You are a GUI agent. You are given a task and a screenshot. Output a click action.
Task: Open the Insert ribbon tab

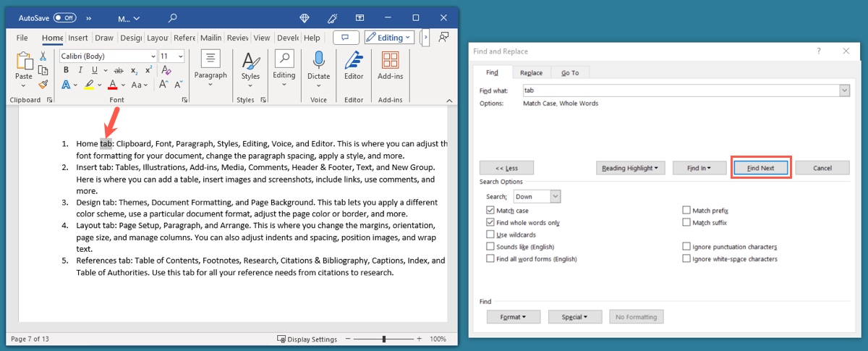[78, 38]
